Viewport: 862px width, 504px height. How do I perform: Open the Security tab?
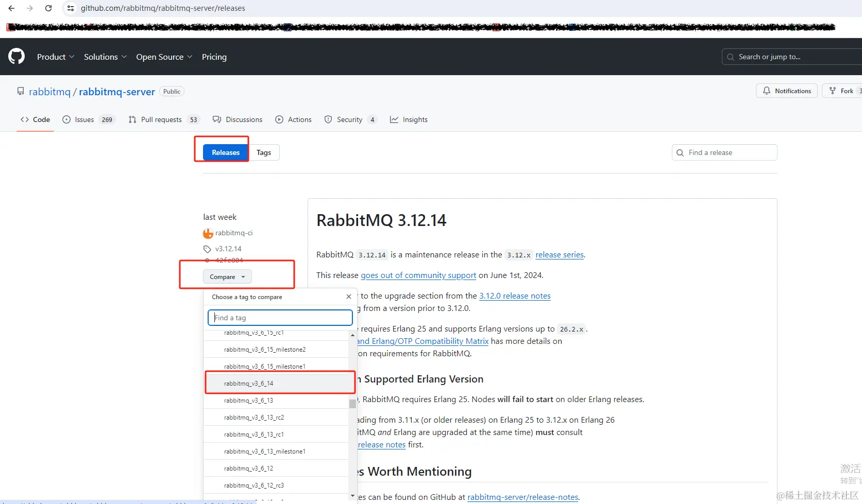click(350, 119)
